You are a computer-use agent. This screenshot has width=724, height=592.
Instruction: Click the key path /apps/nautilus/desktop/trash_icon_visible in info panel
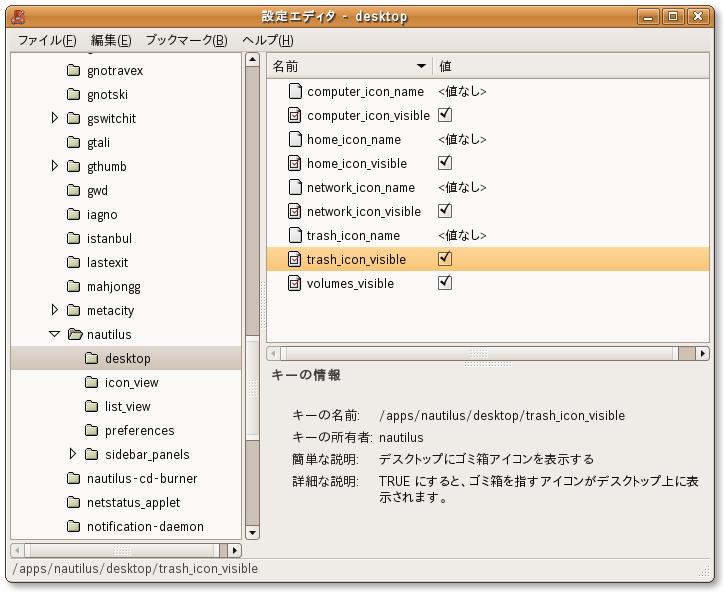point(502,416)
